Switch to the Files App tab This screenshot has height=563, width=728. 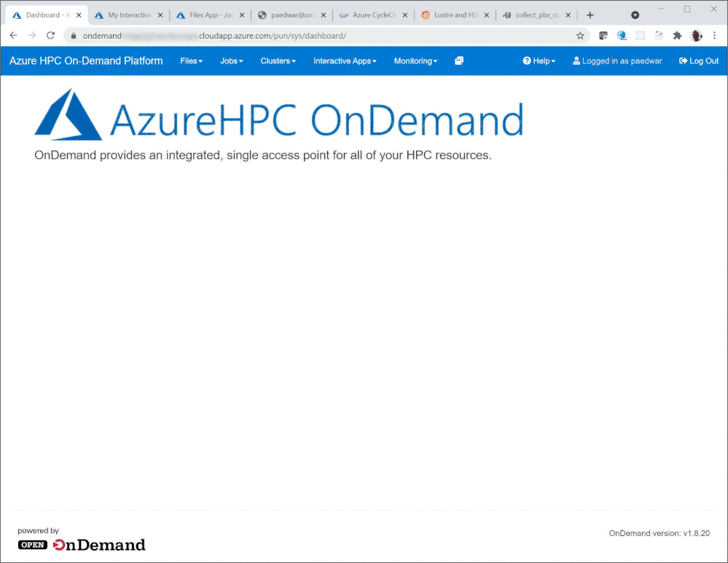click(x=211, y=15)
